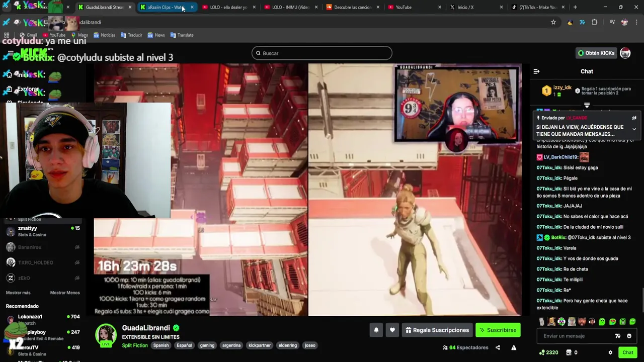
Task: Open the 7TV browser extension icon
Action: coord(582,22)
